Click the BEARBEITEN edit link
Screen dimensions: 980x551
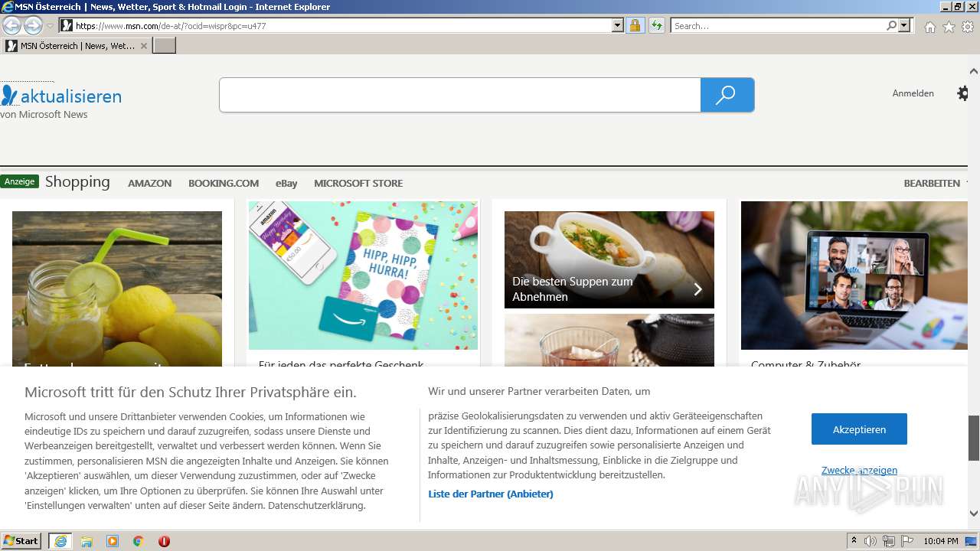click(x=932, y=184)
